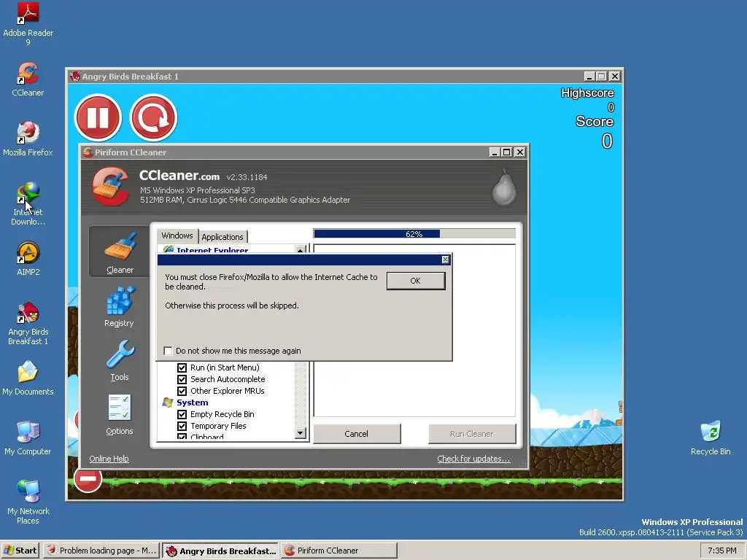This screenshot has height=560, width=747.
Task: Switch to Angry Birds Breakfast taskbar item
Action: [x=220, y=551]
